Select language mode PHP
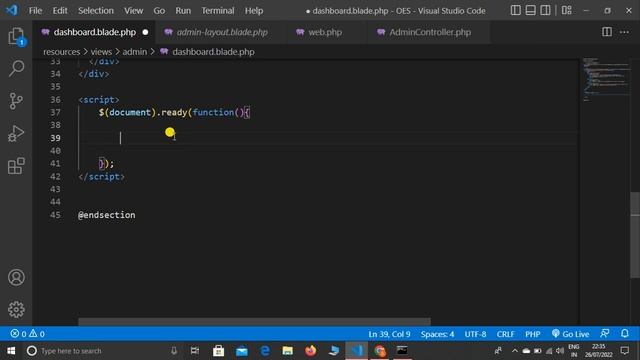 533,334
